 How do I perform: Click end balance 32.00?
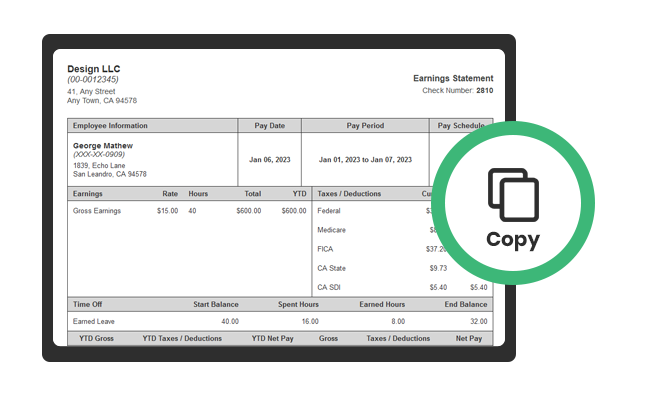[479, 322]
